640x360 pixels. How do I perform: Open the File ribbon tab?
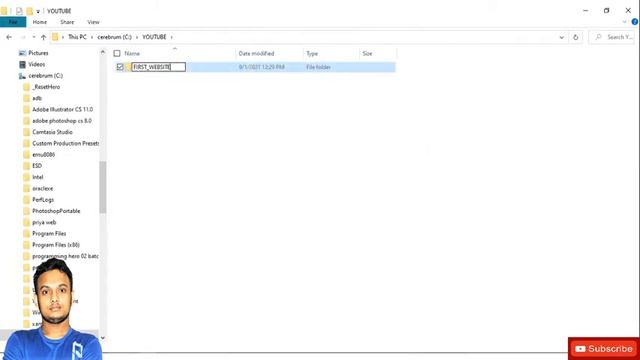point(13,22)
